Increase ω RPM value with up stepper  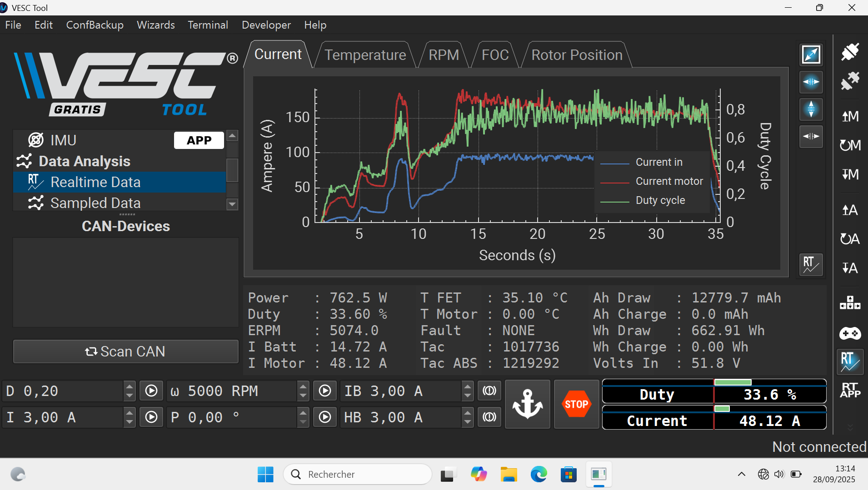(303, 386)
